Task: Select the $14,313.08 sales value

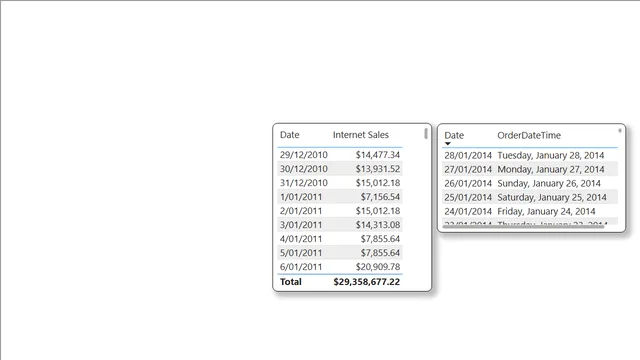Action: pos(378,224)
